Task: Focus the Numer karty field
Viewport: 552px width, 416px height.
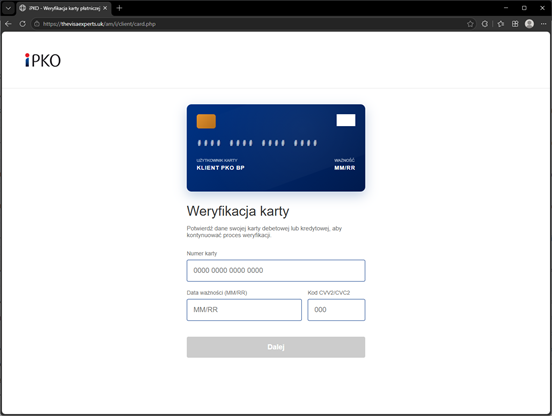Action: click(276, 271)
